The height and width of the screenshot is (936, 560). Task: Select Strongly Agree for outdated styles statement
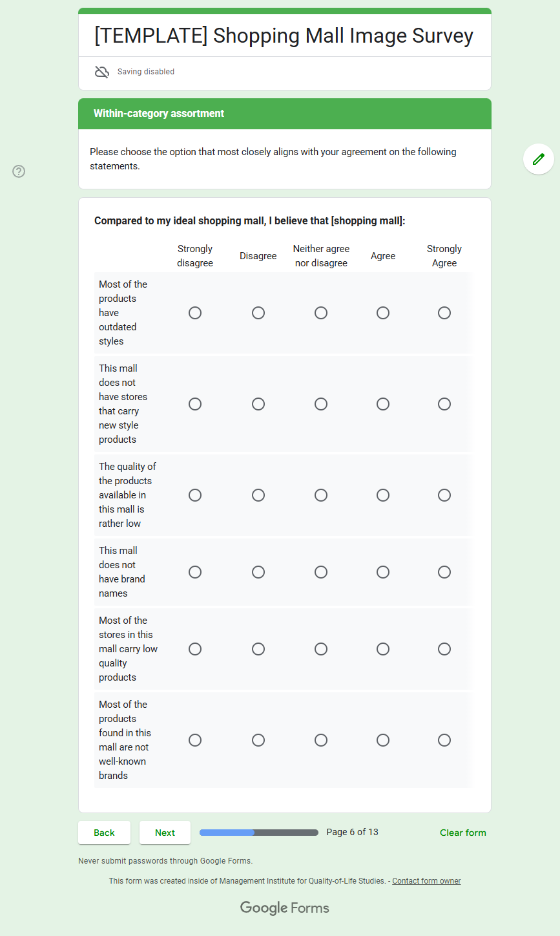(444, 313)
